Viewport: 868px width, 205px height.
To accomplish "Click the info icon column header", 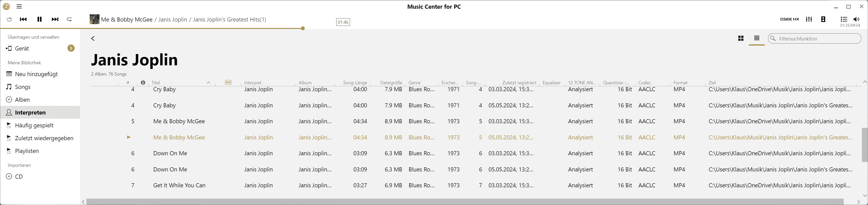I will click(143, 83).
